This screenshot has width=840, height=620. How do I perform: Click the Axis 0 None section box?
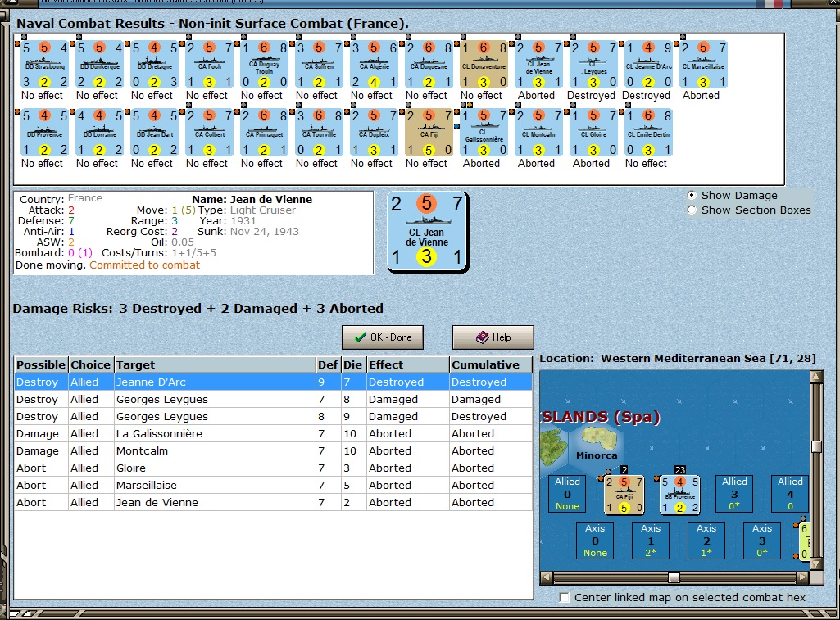595,541
